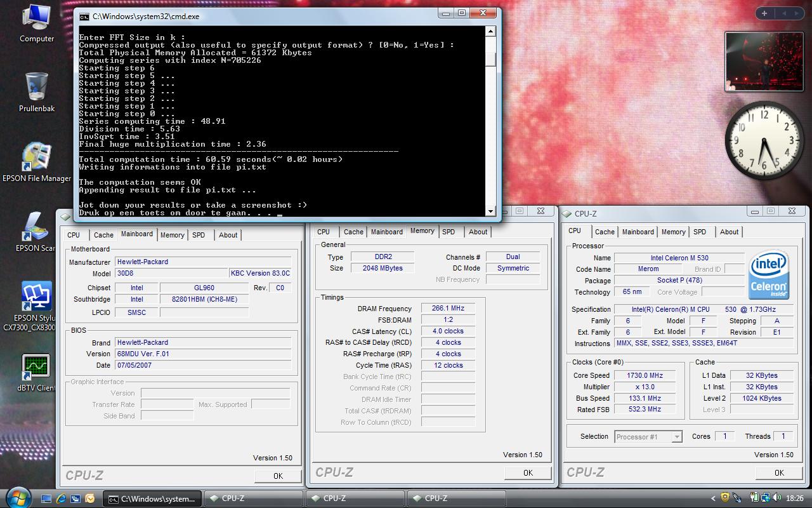The image size is (812, 508).
Task: Open Cache tab in Mainboard CPU-Z window
Action: coord(103,235)
